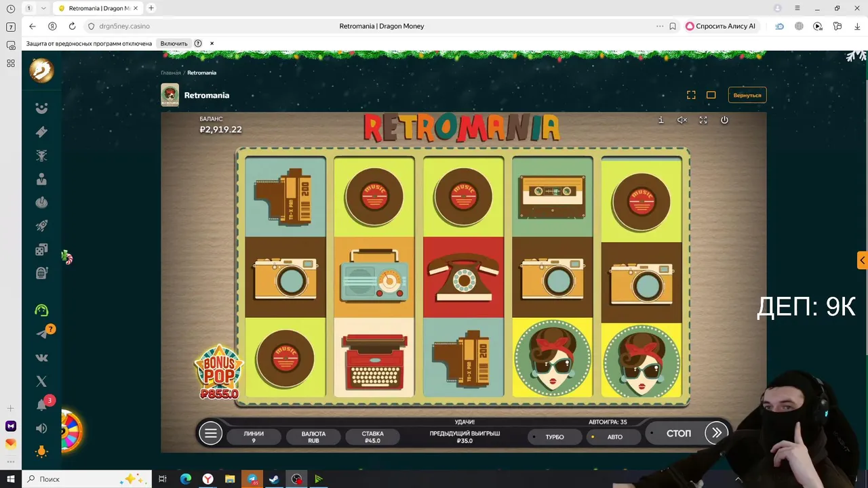The height and width of the screenshot is (488, 868).
Task: Click the red telephone symbol
Action: point(464,277)
